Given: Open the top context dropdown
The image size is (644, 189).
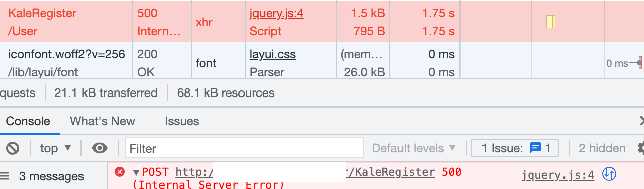Looking at the screenshot, I should [56, 148].
